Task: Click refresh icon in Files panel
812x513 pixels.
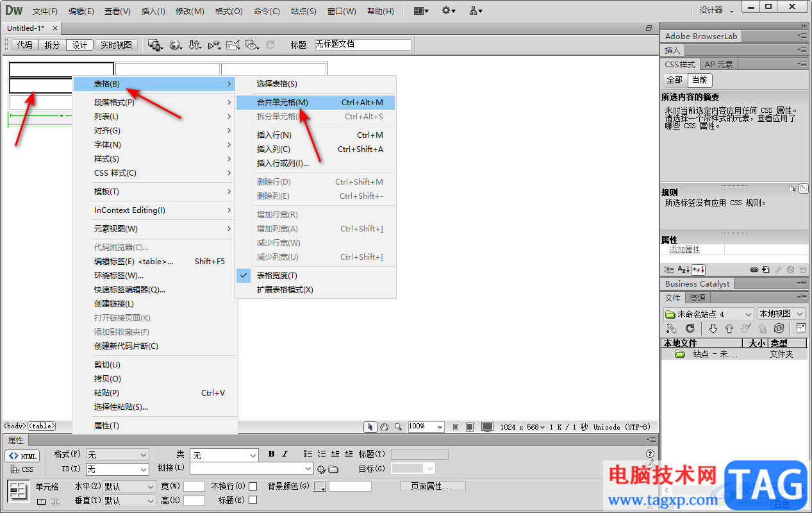Action: click(x=690, y=328)
